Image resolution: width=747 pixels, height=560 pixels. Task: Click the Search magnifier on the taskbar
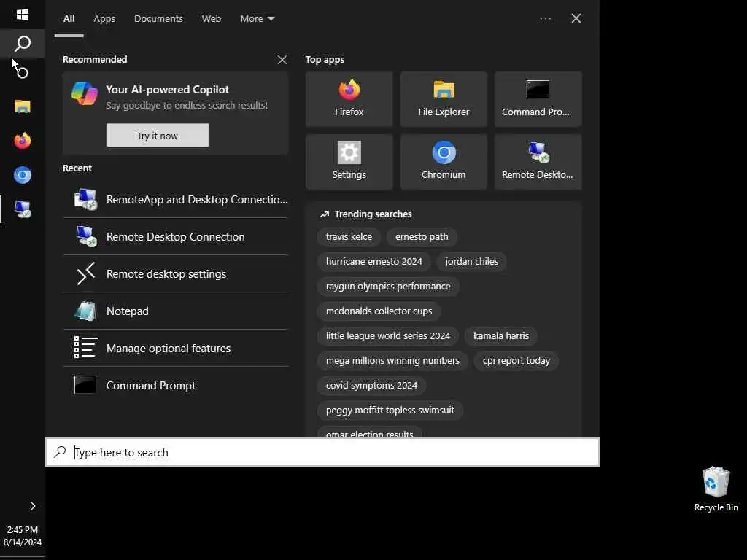pos(23,43)
